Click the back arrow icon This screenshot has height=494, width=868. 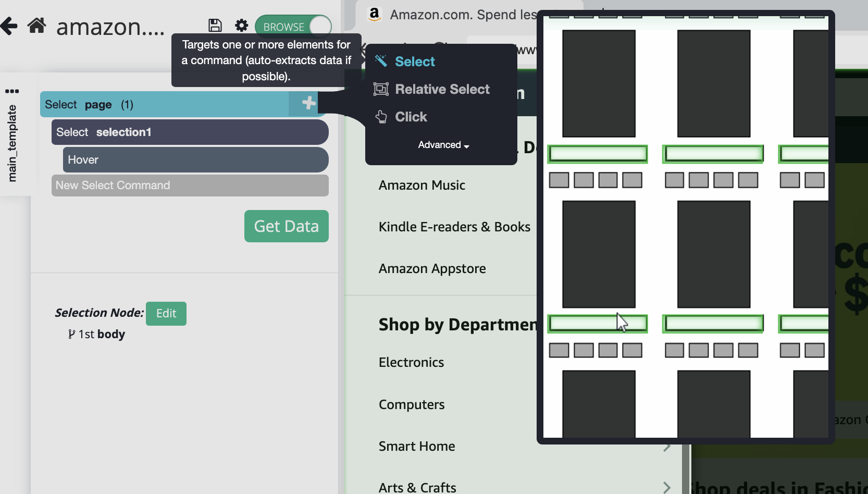pyautogui.click(x=9, y=26)
